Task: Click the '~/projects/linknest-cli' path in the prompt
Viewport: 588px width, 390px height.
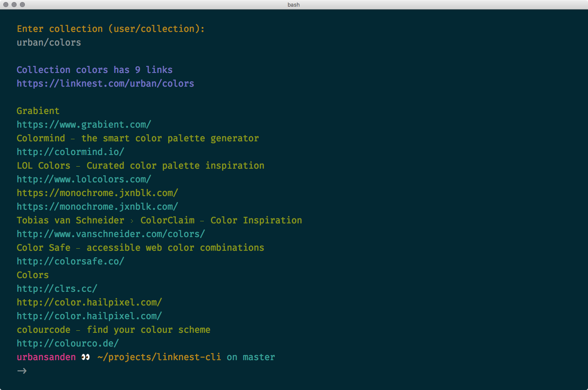Action: [159, 357]
